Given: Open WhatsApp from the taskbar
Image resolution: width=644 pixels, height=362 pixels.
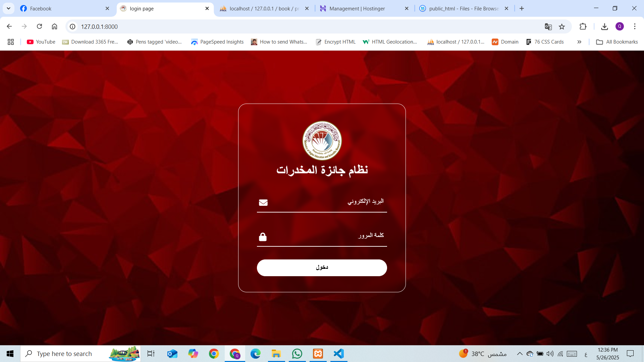Looking at the screenshot, I should tap(297, 354).
